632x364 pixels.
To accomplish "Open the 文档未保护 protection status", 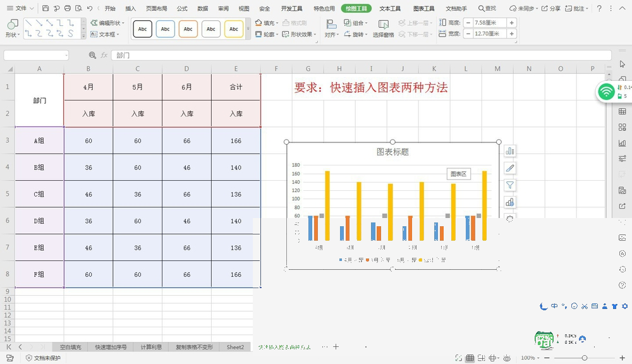I will (43, 358).
